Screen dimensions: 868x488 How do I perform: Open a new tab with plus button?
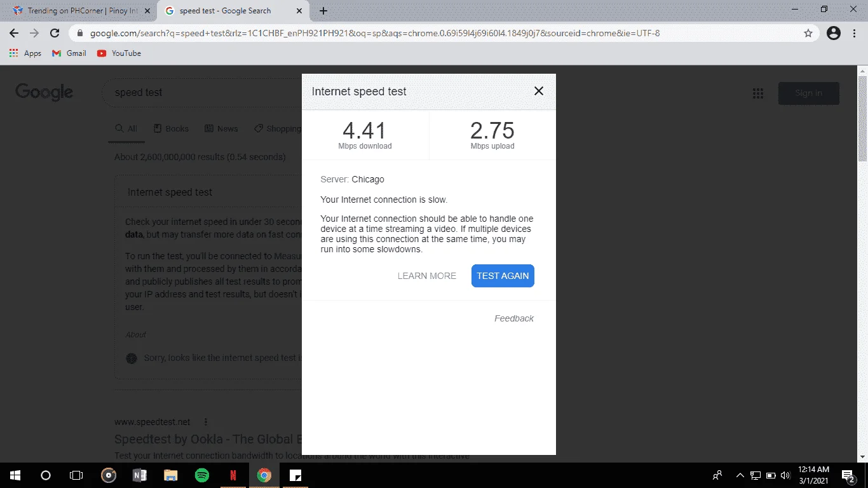[x=323, y=11]
